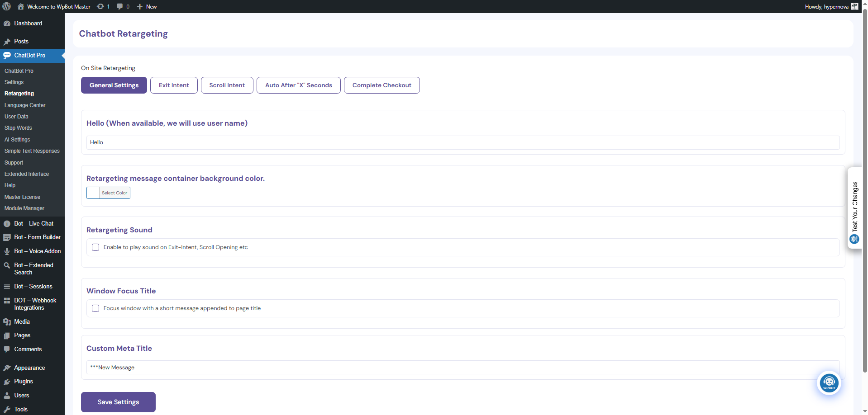Screen dimensions: 868x415
Task: Enable retargeting sound checkbox
Action: click(x=95, y=247)
